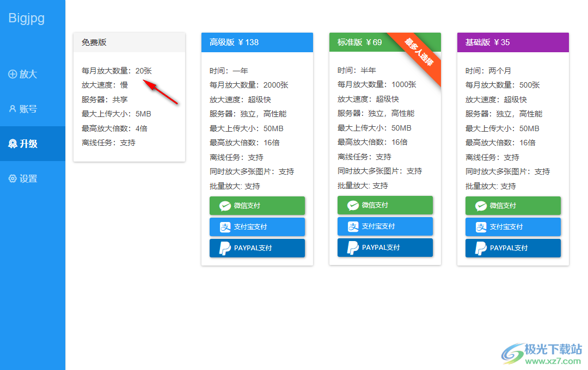588x370 pixels.
Task: Select the 高级版 ¥138 plan header
Action: [x=257, y=42]
